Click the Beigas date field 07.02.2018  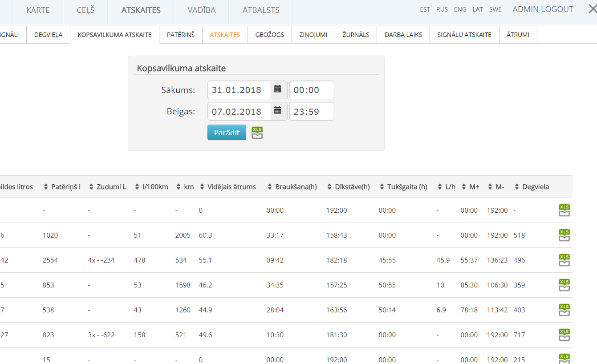click(x=239, y=112)
